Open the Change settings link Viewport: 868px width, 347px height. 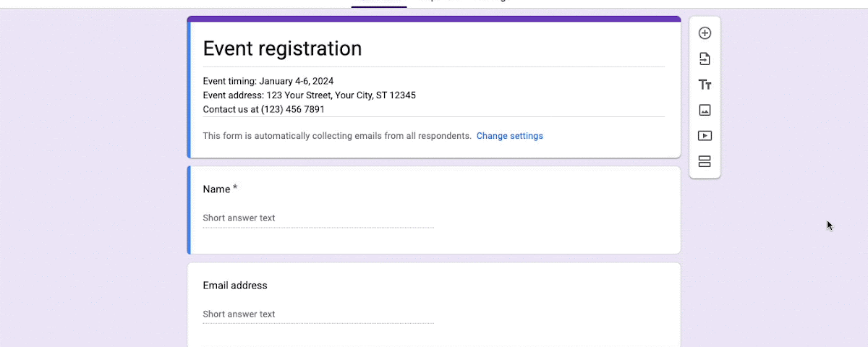tap(509, 136)
